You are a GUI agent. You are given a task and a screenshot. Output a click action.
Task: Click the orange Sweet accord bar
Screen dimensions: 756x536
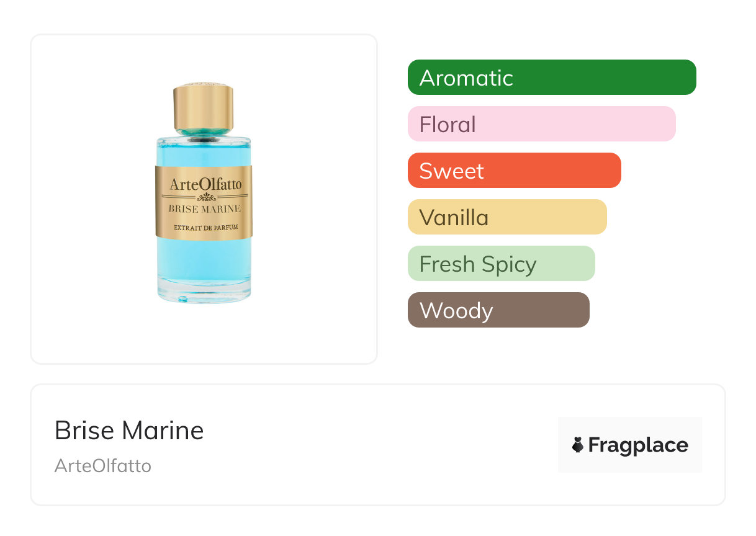[514, 171]
